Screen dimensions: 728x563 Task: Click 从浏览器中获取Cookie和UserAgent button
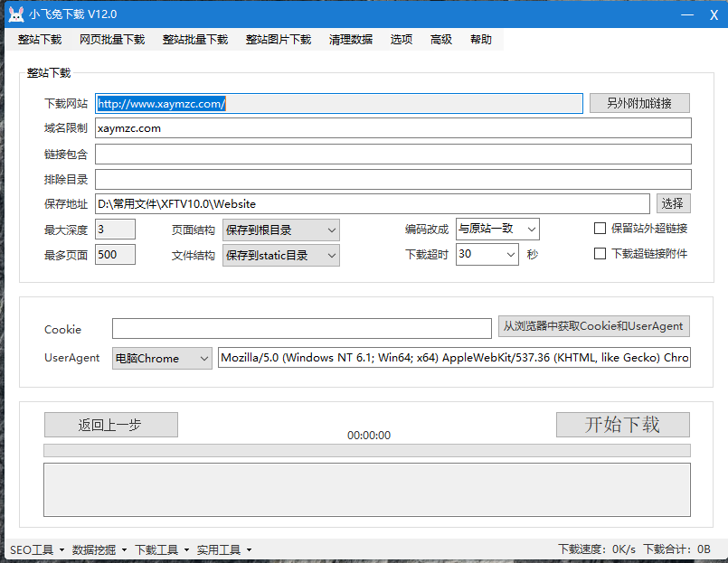tap(593, 326)
